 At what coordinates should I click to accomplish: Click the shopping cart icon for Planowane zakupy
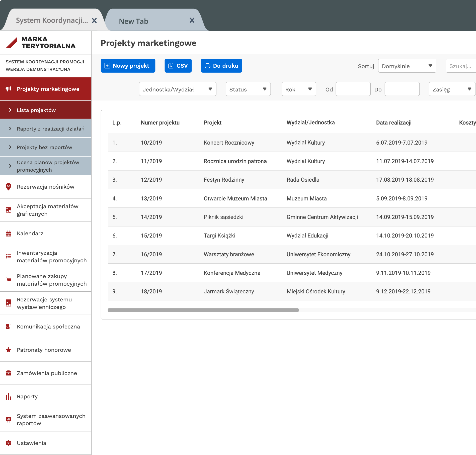point(9,280)
